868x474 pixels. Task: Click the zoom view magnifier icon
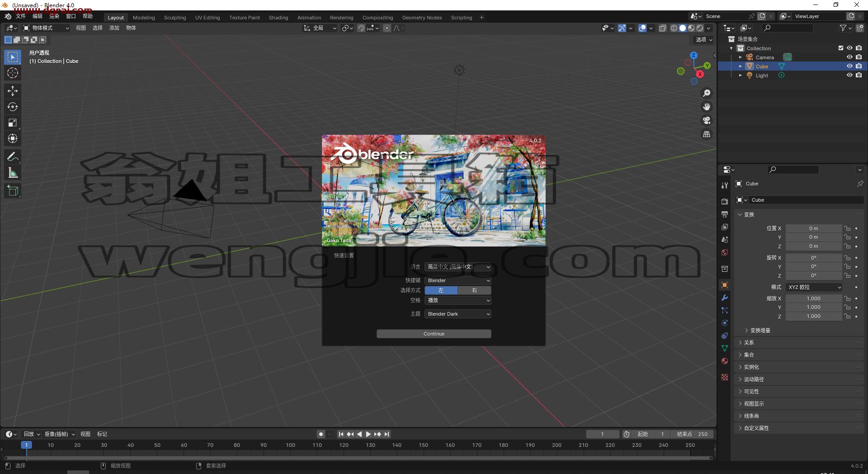click(706, 93)
